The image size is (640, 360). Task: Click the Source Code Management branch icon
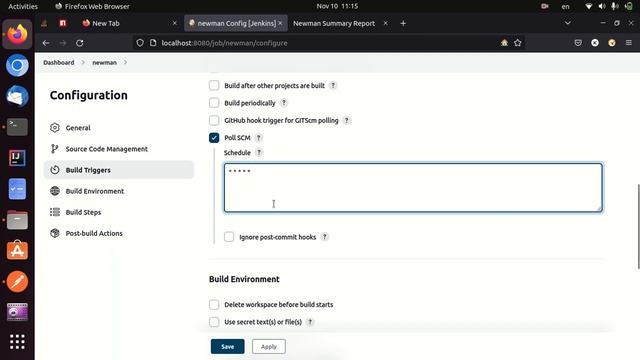click(54, 149)
